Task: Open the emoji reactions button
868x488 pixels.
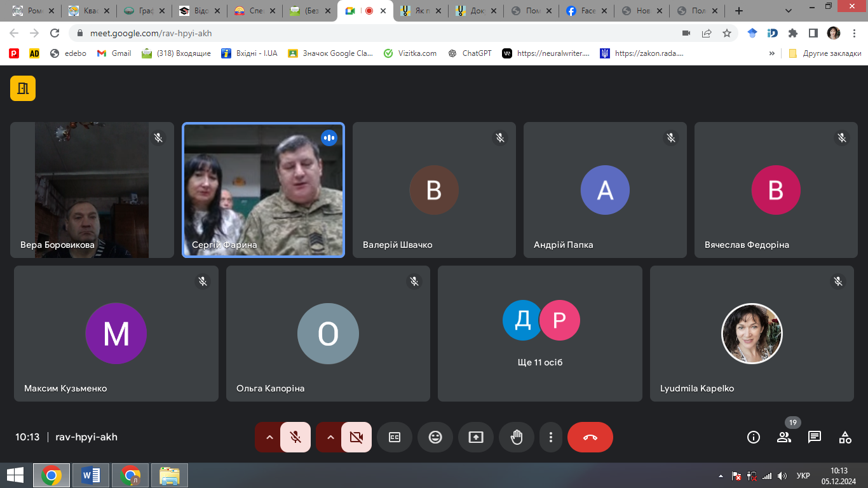Action: click(x=435, y=437)
